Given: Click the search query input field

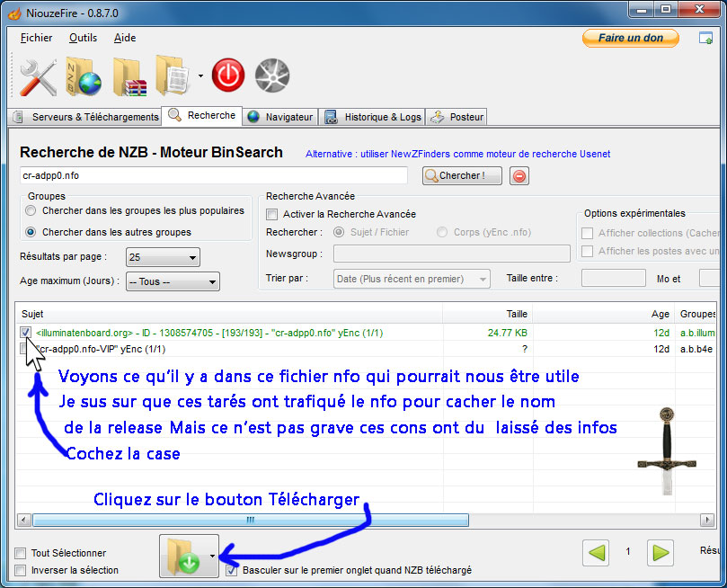Looking at the screenshot, I should (x=213, y=175).
